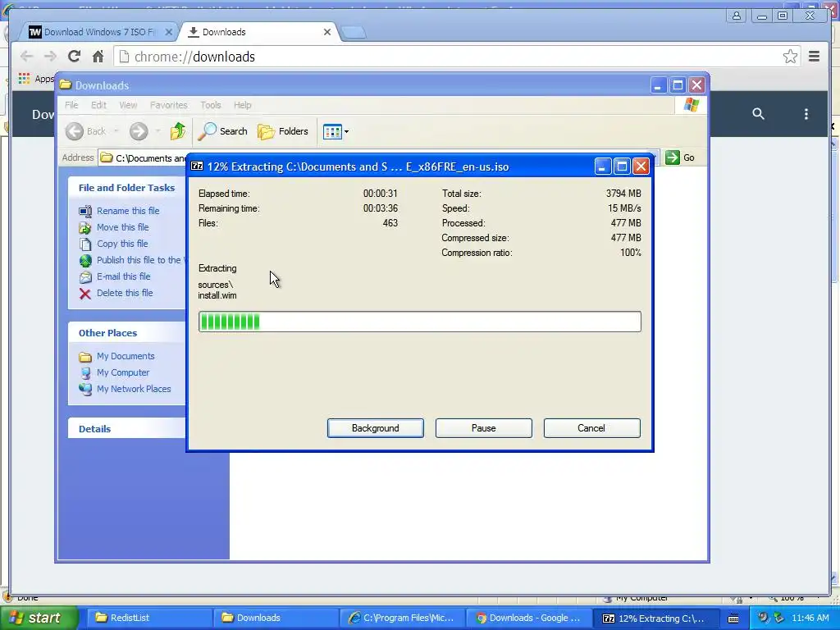
Task: Open Chrome hamburger menu
Action: click(x=814, y=57)
